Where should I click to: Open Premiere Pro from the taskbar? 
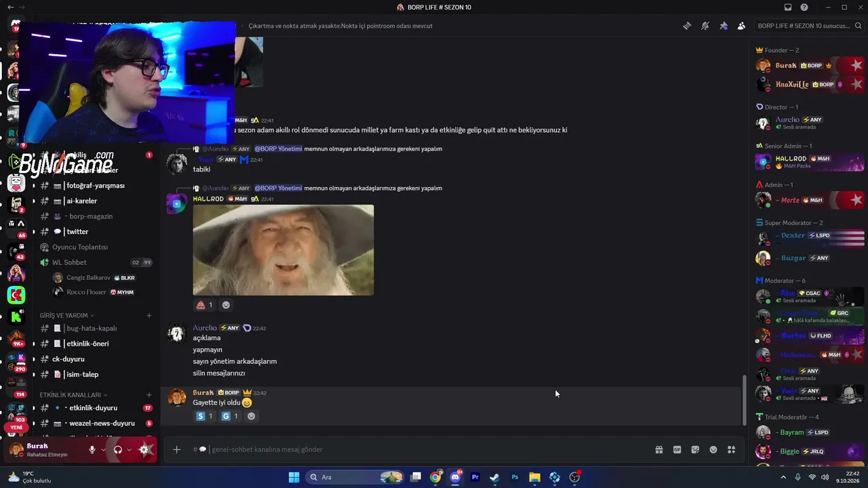(475, 477)
